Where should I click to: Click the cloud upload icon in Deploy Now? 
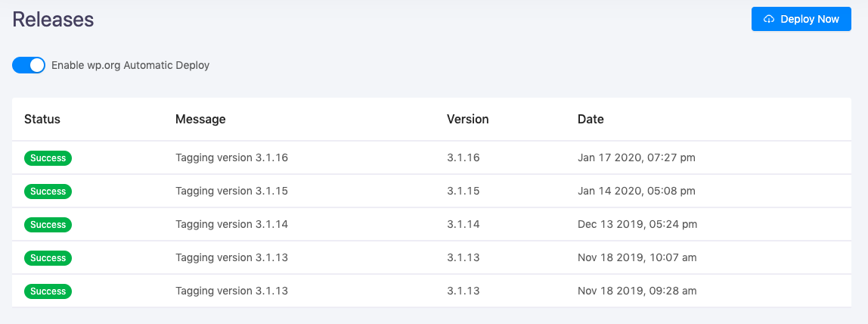click(770, 19)
